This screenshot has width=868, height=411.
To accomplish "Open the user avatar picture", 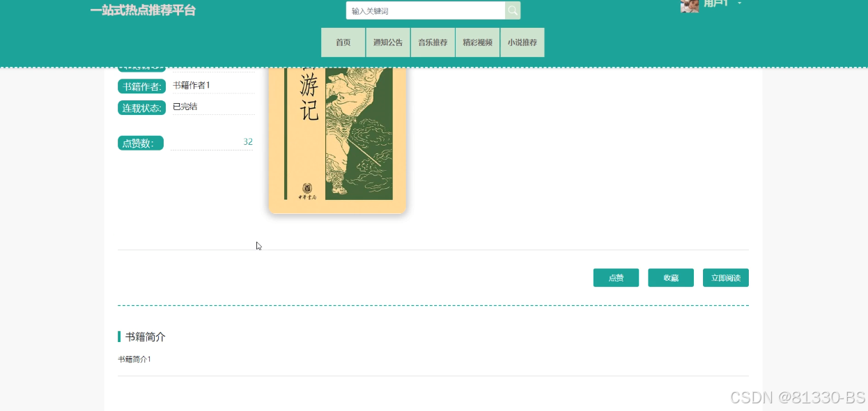I will point(690,5).
